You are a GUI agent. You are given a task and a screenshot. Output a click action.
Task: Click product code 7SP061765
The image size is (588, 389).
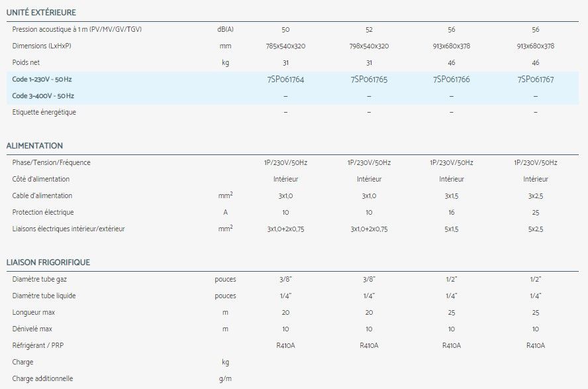point(369,80)
